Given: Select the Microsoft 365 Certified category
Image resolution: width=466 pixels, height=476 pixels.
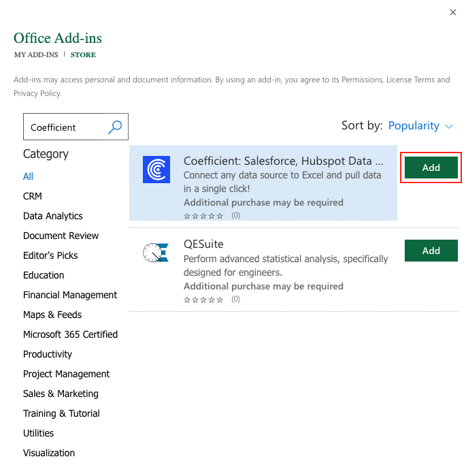Looking at the screenshot, I should (x=70, y=334).
